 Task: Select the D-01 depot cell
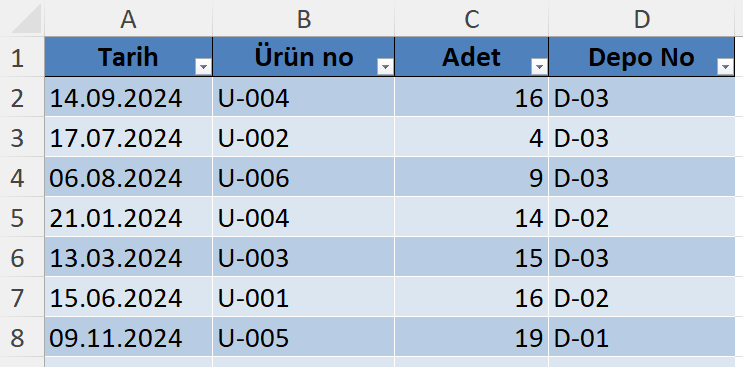[x=642, y=338]
